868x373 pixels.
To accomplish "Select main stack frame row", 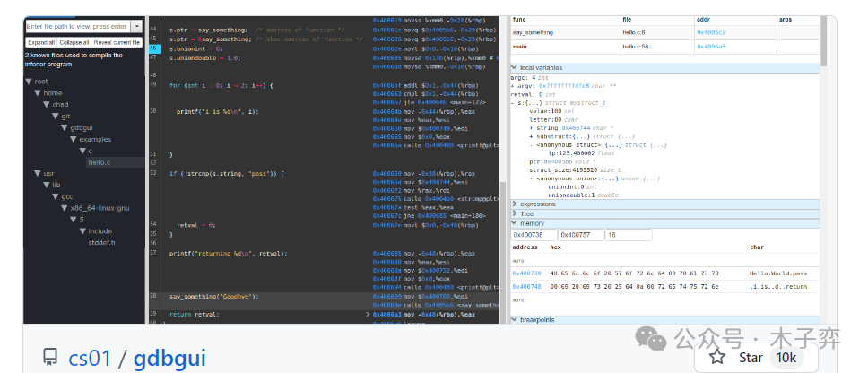I will pos(664,47).
